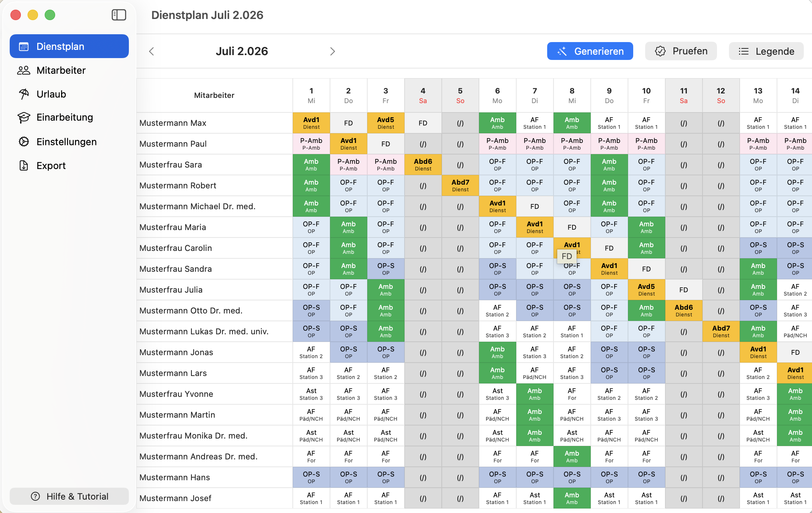Click Musterfrau Yvonne Ast Station 3 day 1
This screenshot has height=513, width=812.
[x=311, y=394]
